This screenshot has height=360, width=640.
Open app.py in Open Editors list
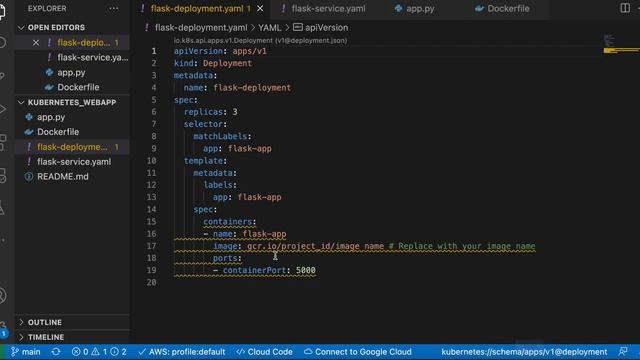71,72
